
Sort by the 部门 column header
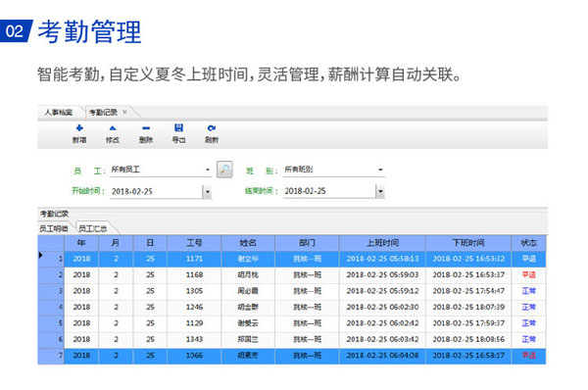[307, 243]
